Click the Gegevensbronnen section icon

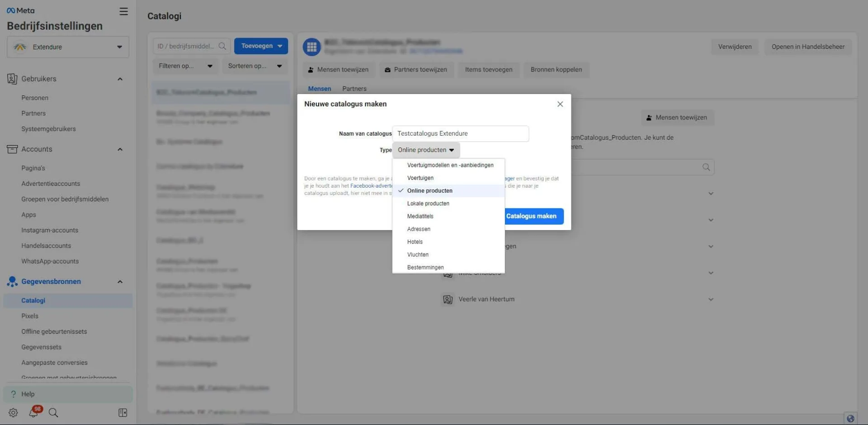(x=12, y=281)
